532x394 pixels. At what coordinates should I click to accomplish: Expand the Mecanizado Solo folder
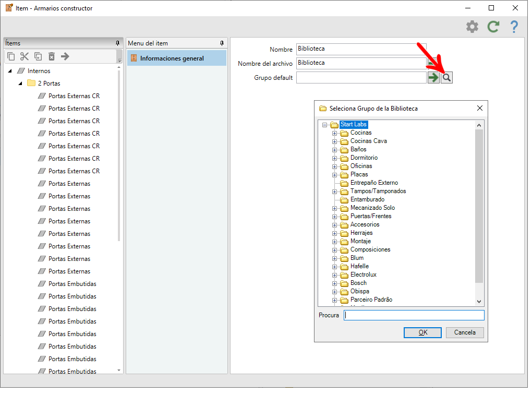click(334, 208)
